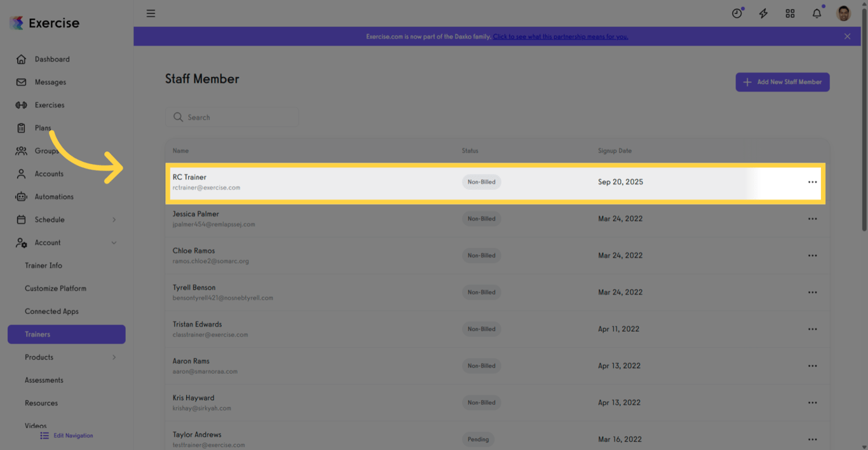
Task: Open the Trainer Info page
Action: (43, 265)
